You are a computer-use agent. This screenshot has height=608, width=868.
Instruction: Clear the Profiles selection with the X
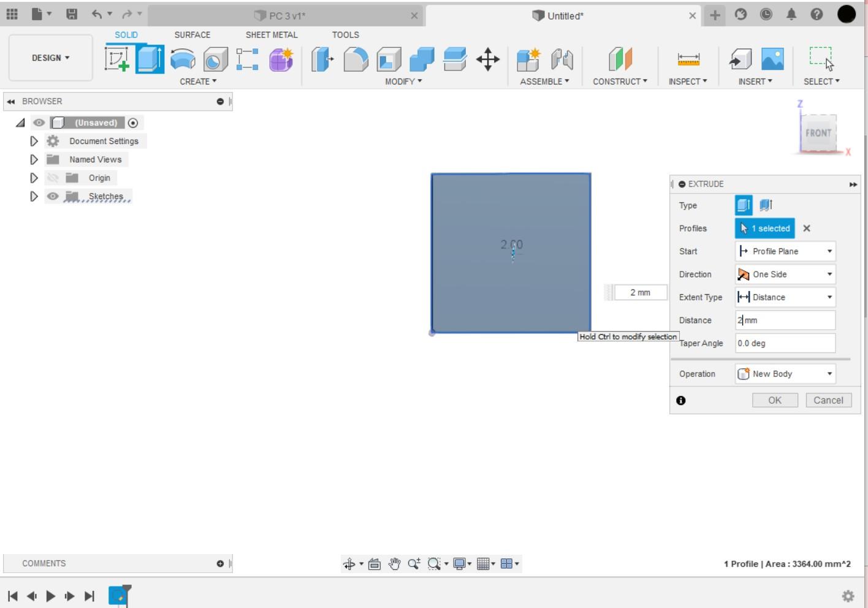807,228
